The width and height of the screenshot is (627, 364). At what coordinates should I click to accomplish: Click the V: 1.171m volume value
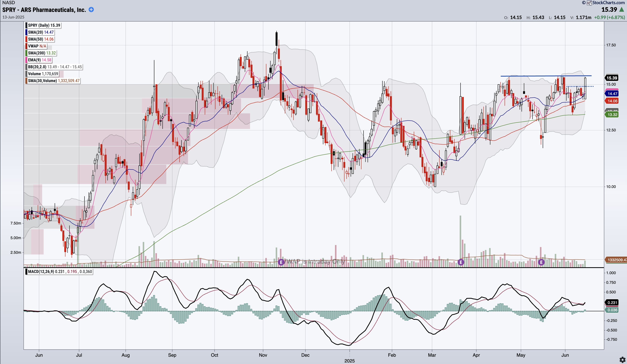click(581, 18)
